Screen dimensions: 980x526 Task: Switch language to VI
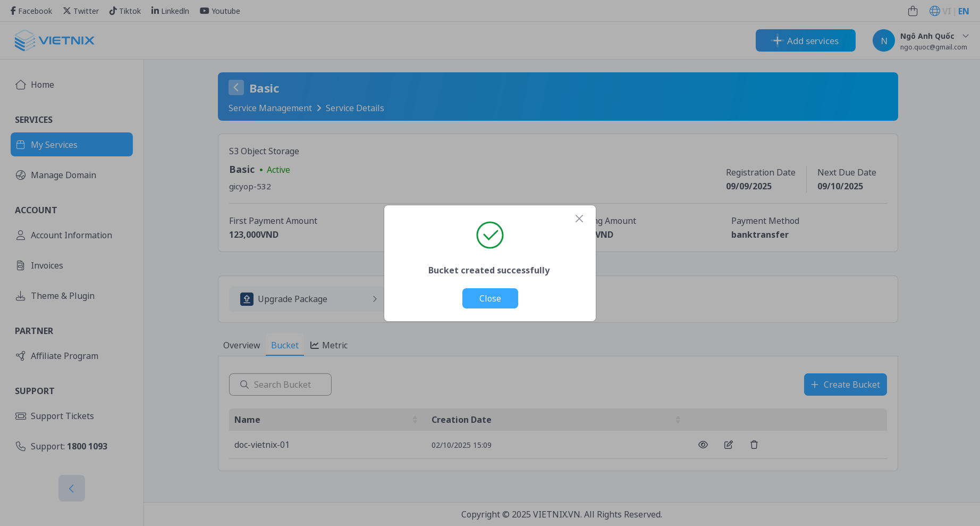coord(947,11)
